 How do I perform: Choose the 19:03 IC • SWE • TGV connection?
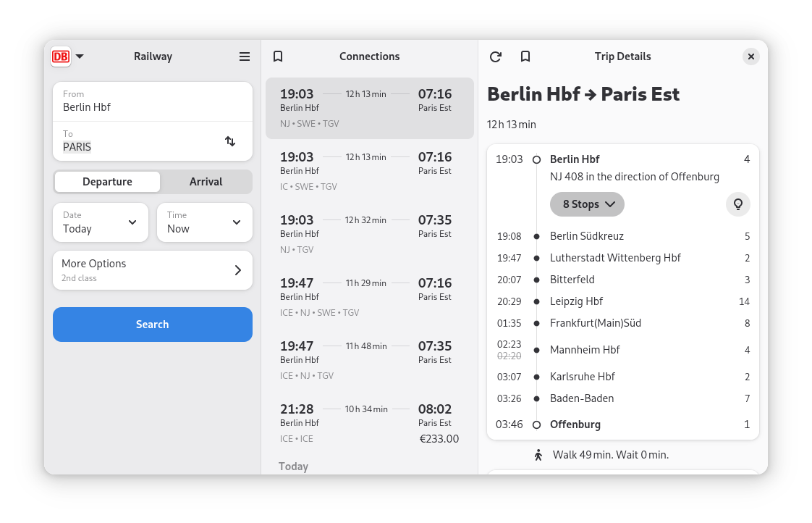[369, 171]
